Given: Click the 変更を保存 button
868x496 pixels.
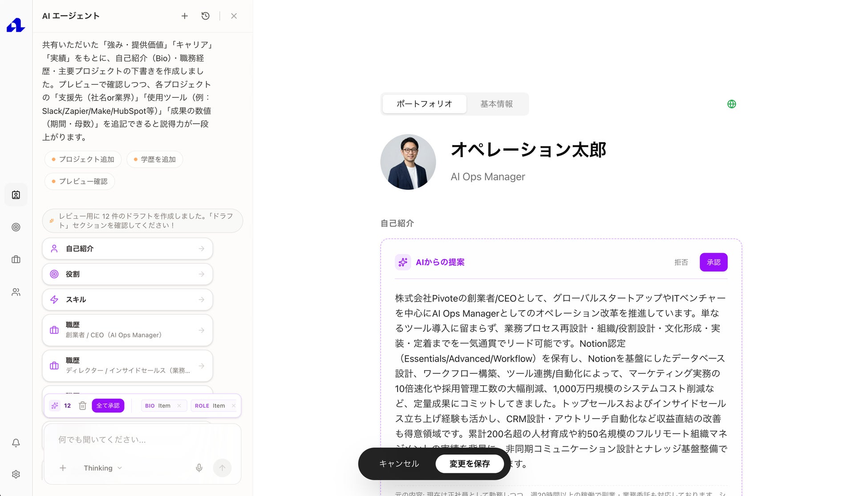Looking at the screenshot, I should [469, 464].
